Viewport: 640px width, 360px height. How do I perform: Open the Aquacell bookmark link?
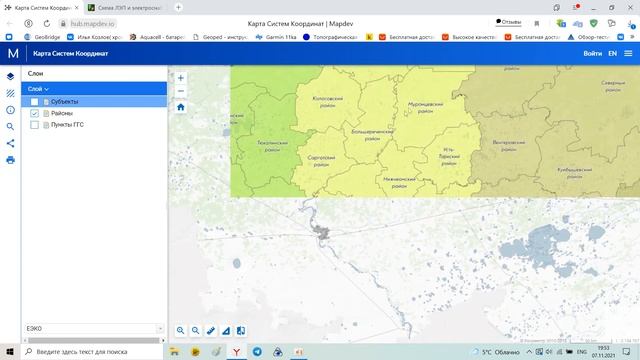[158, 37]
